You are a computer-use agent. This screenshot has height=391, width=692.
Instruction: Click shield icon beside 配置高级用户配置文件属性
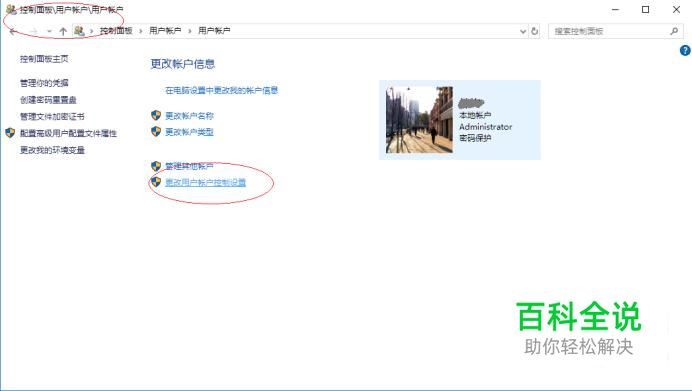click(x=10, y=133)
